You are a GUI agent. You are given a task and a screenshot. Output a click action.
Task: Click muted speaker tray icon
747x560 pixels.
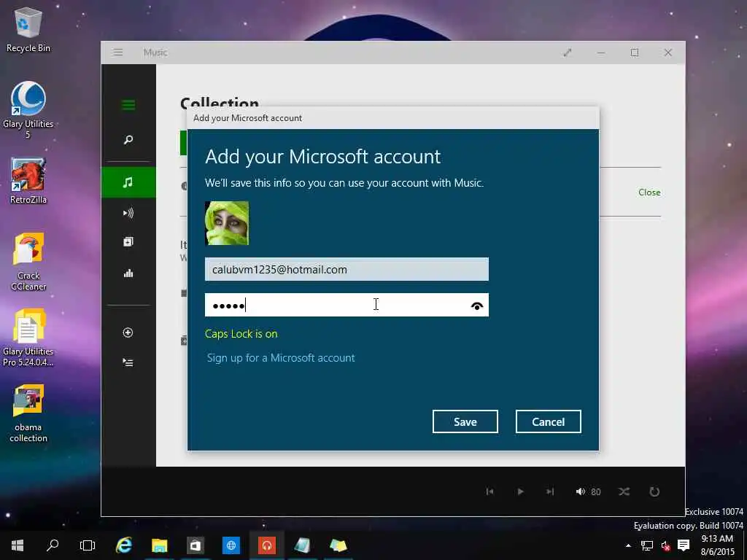click(665, 545)
